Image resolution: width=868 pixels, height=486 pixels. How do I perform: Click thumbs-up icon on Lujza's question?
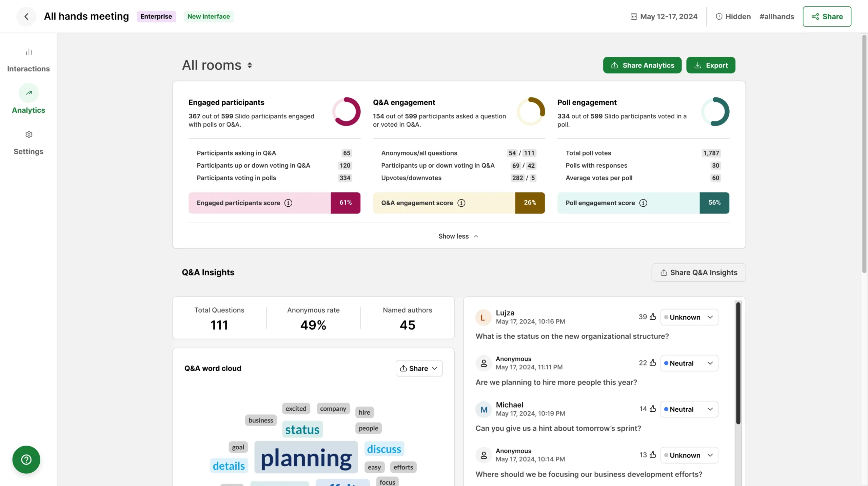653,317
